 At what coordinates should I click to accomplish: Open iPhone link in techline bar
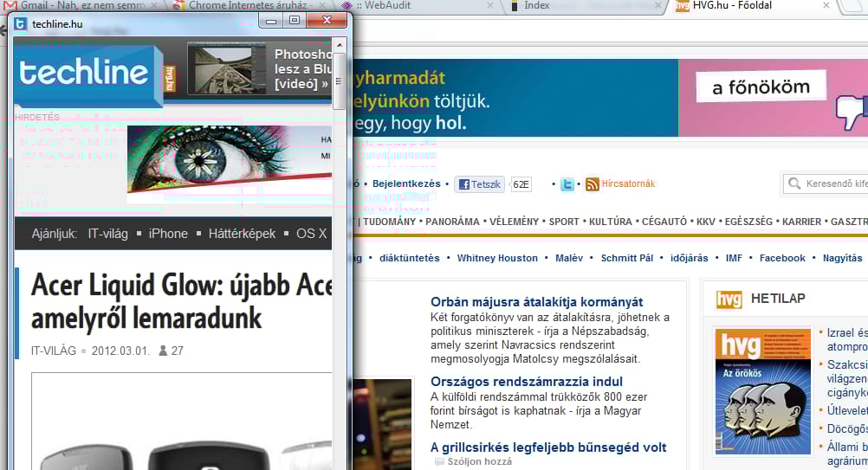pyautogui.click(x=168, y=234)
